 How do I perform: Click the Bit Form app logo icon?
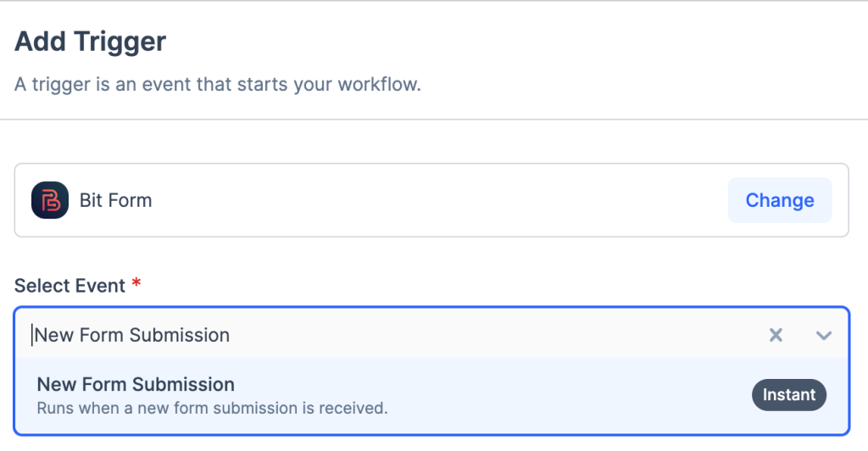click(50, 201)
